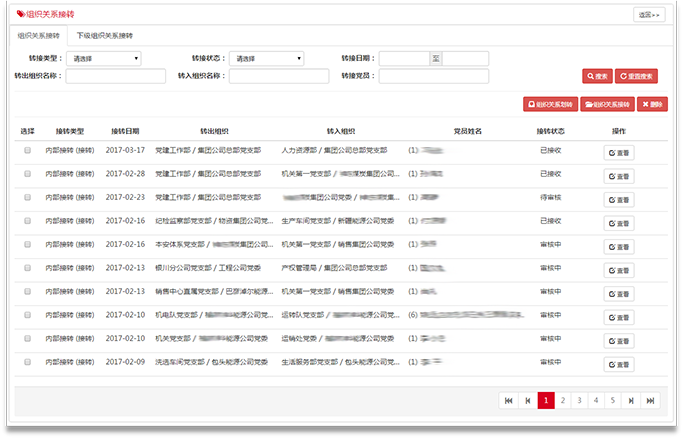Open 查看 for the 2017-02-28 row
Image resolution: width=683 pixels, height=439 pixels.
[619, 176]
